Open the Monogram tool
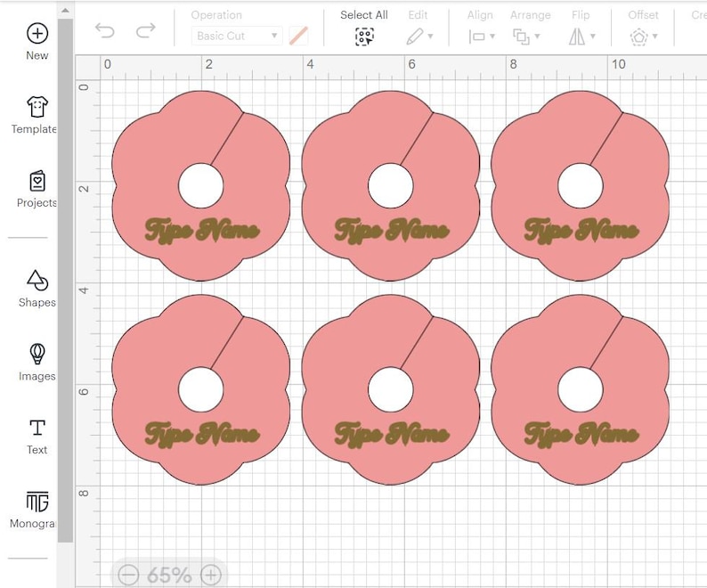The image size is (707, 588). pos(37,502)
